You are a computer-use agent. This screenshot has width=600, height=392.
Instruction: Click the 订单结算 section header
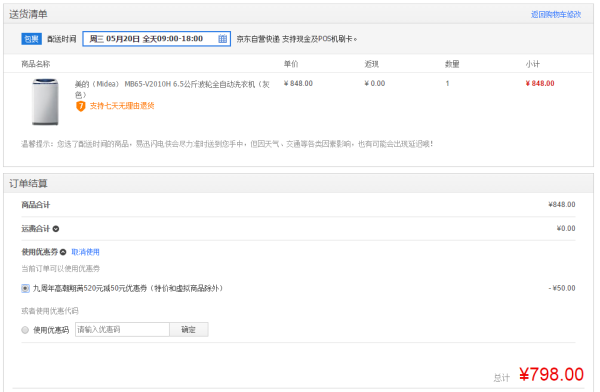pos(28,183)
